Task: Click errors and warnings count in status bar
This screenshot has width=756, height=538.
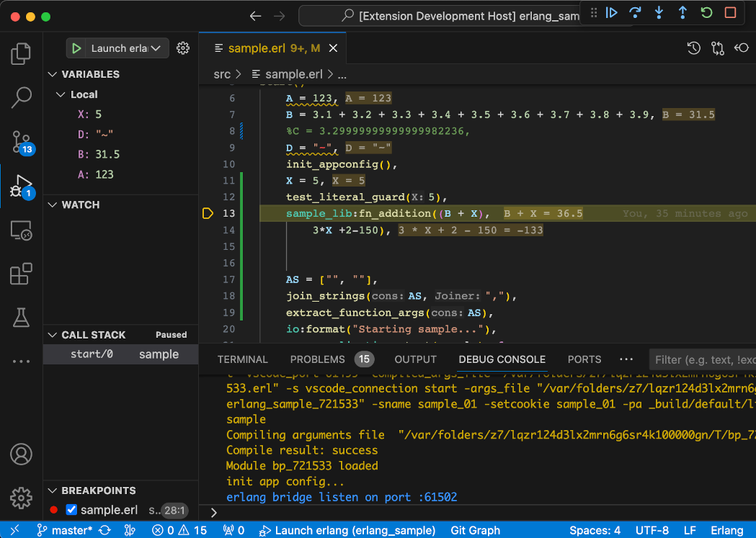Action: pyautogui.click(x=179, y=530)
